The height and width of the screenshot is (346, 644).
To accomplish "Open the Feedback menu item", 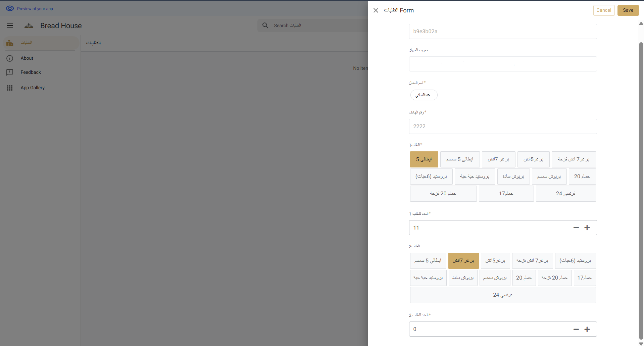I will pos(31,72).
